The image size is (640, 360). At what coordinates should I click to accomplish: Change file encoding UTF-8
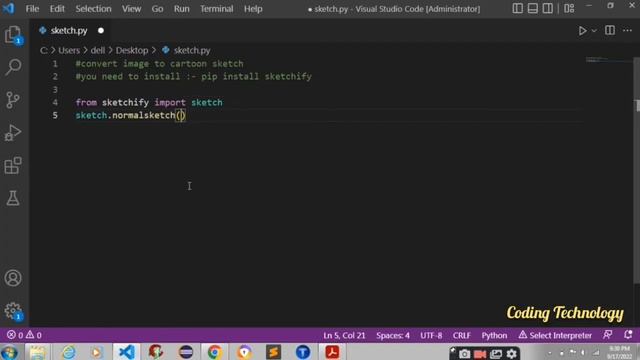[431, 335]
